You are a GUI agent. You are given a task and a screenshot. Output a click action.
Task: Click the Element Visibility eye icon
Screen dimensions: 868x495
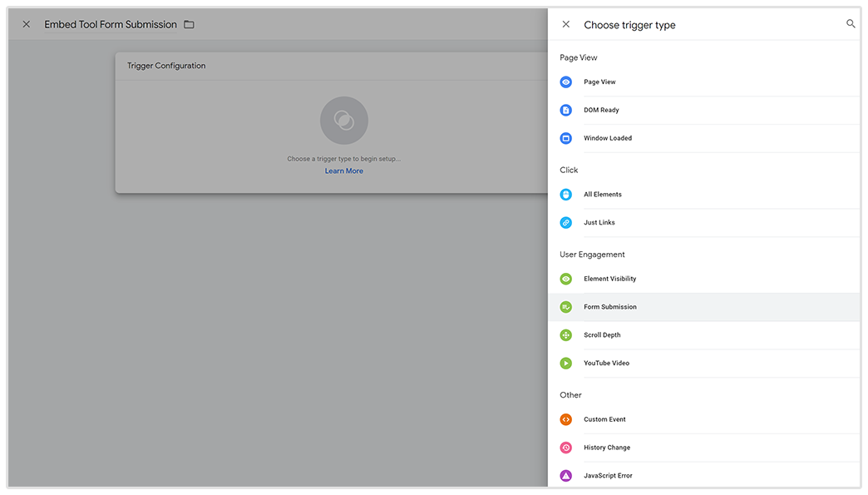[x=566, y=279]
